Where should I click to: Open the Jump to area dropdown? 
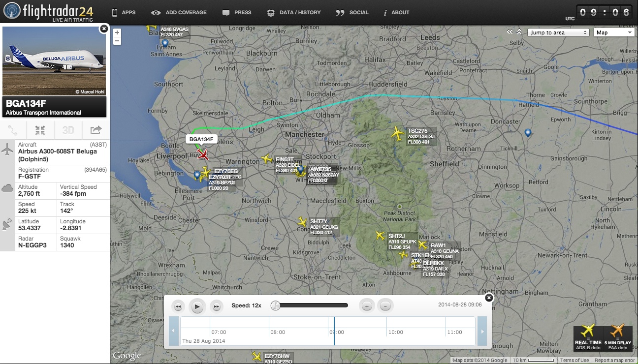click(558, 32)
